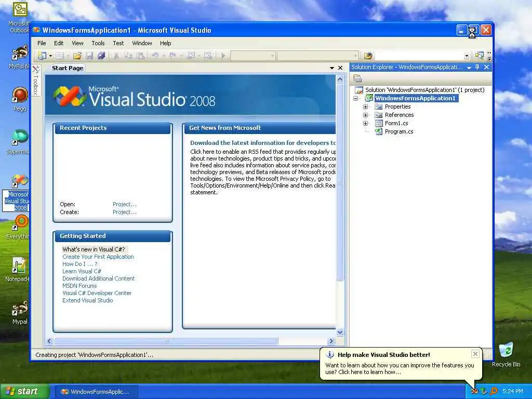Image resolution: width=532 pixels, height=399 pixels.
Task: Open the Solution Platforms combo box
Action: coord(317,56)
